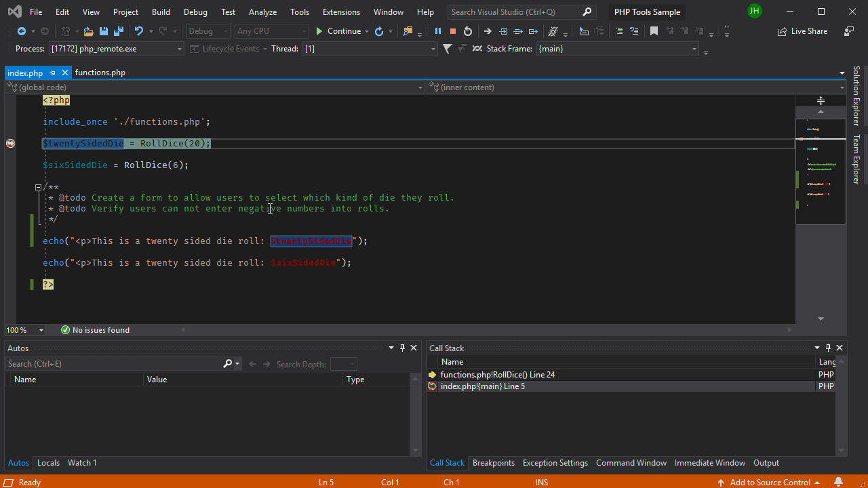Open the Team Explorer side tab
Screen dimensions: 868x488
856,160
